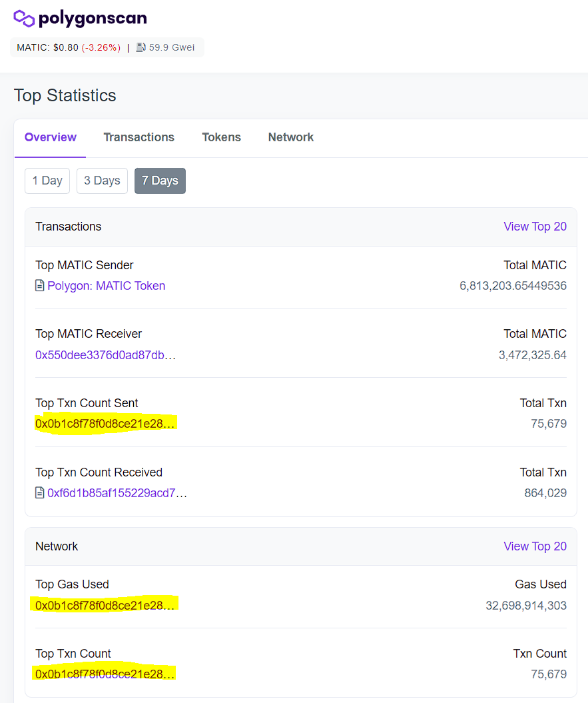Click the value 6,813,203.65449536
Image resolution: width=588 pixels, height=703 pixels.
coord(513,286)
